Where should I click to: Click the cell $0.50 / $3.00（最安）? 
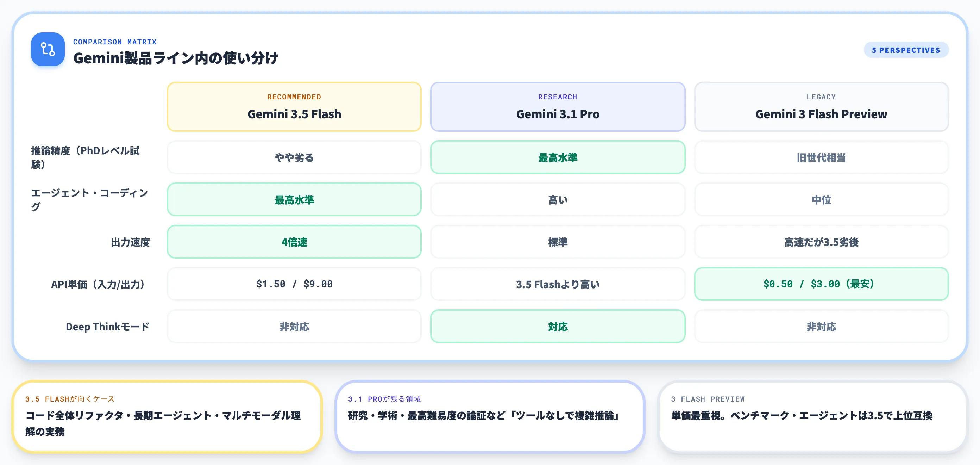[821, 284]
